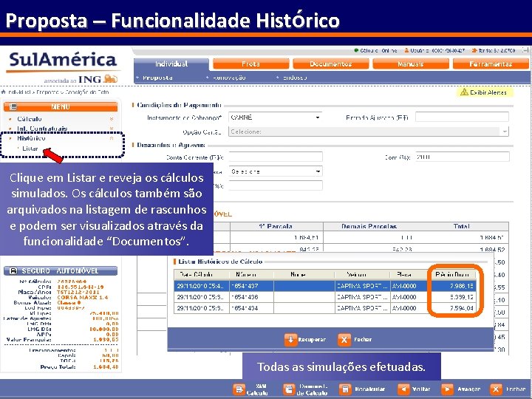The width and height of the screenshot is (532, 399).
Task: Click the 7.988,15 premium value cell
Action: click(x=453, y=286)
